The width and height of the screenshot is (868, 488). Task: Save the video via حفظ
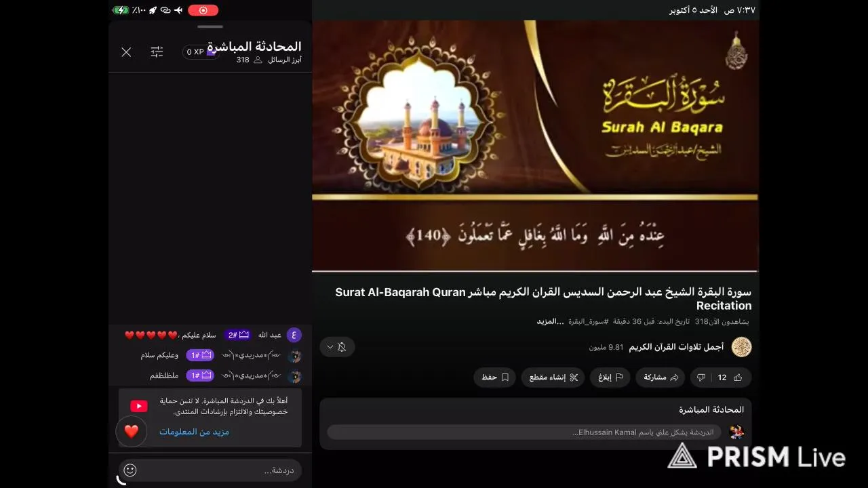(x=495, y=378)
